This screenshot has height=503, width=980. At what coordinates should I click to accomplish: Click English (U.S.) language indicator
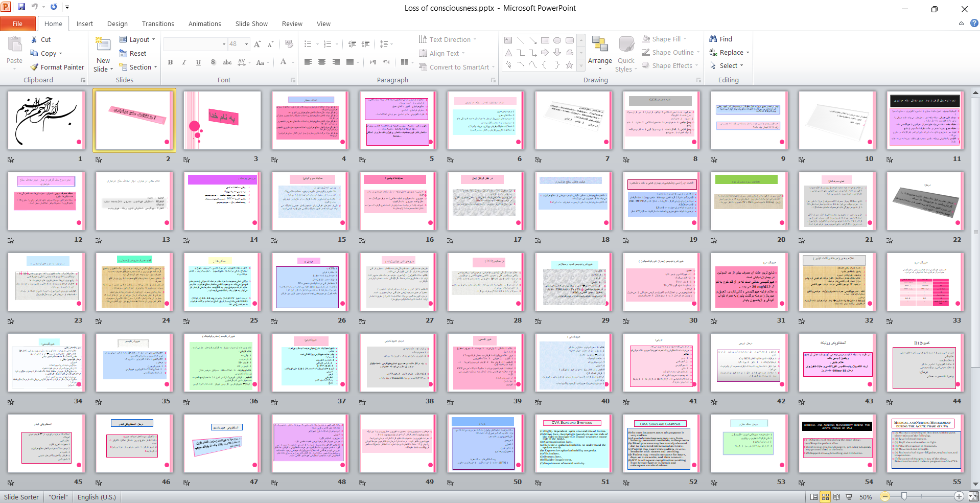pos(97,497)
